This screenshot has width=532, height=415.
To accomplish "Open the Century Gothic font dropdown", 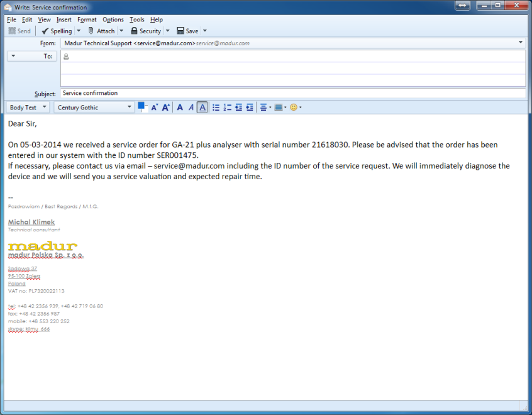I will (x=94, y=108).
